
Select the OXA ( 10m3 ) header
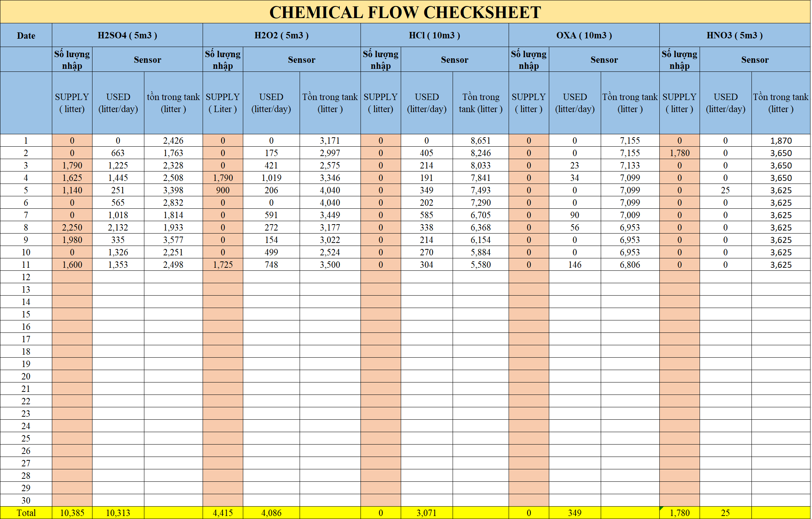tap(584, 35)
